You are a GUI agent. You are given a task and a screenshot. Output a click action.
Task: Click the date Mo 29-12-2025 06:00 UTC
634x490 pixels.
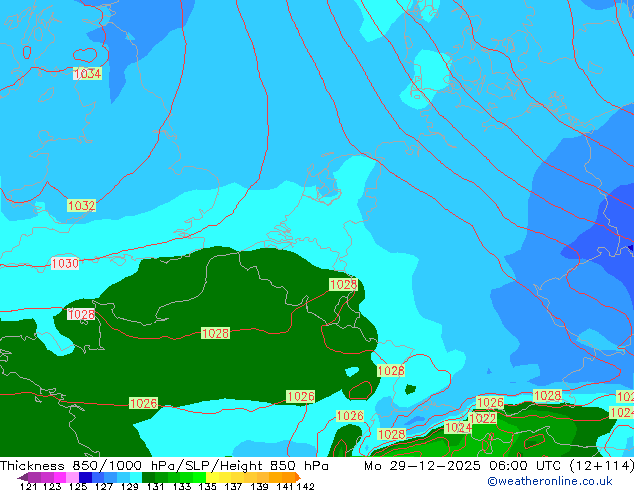click(x=464, y=466)
